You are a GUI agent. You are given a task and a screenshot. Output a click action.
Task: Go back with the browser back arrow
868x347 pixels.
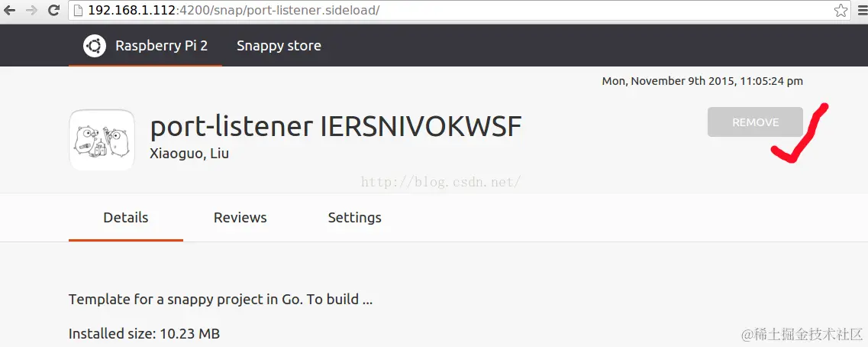[10, 10]
